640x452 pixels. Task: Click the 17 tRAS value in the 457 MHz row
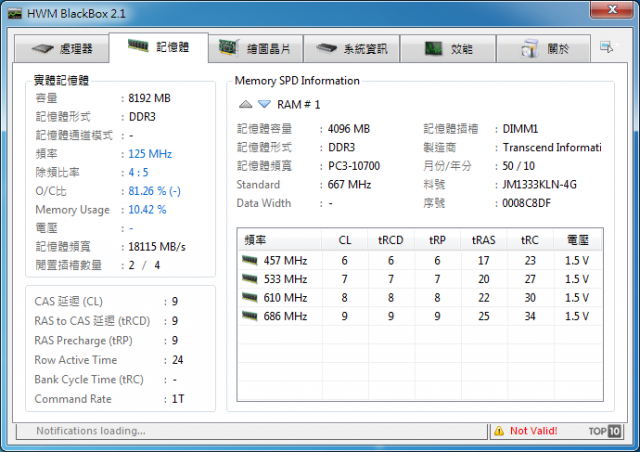(484, 260)
